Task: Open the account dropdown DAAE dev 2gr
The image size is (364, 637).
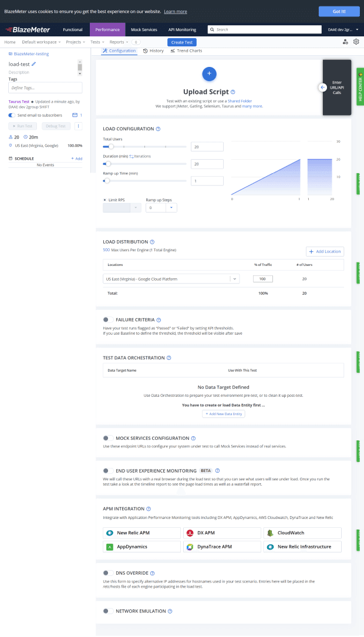Action: click(x=343, y=30)
